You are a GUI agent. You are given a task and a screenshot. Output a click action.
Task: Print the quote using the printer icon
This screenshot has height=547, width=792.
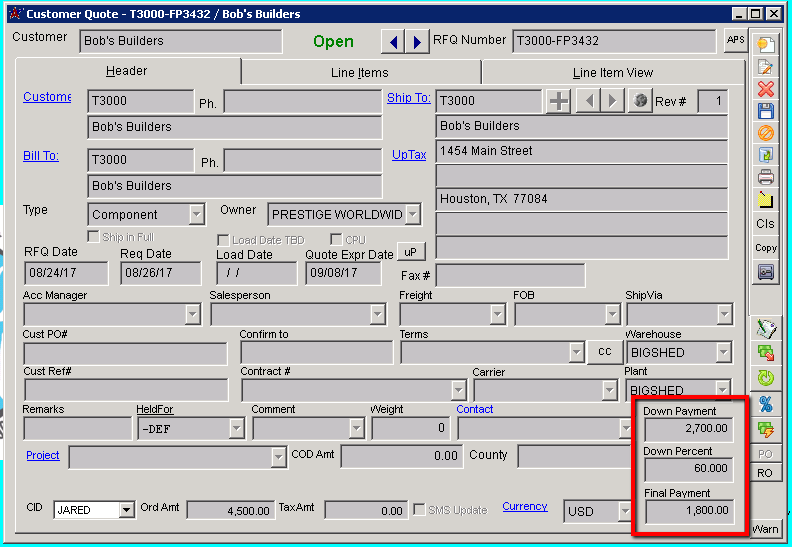pos(766,177)
